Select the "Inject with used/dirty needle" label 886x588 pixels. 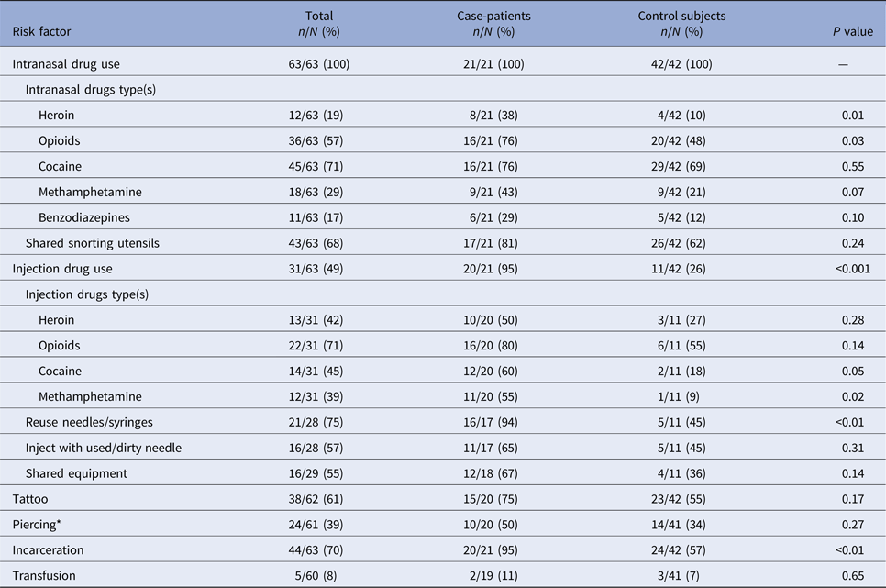(x=103, y=448)
